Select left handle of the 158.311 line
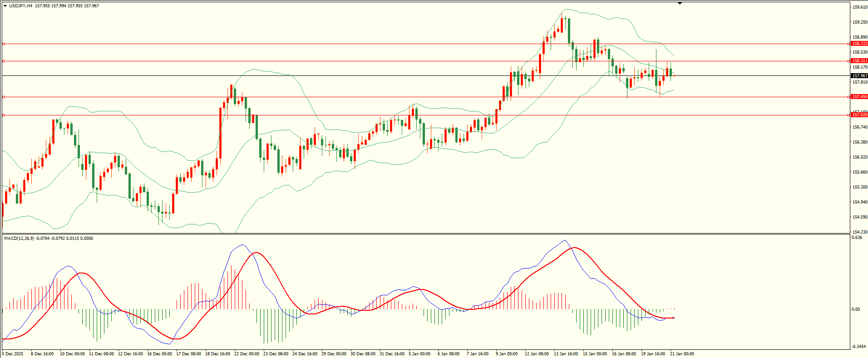The height and width of the screenshot is (358, 868). pyautogui.click(x=4, y=61)
